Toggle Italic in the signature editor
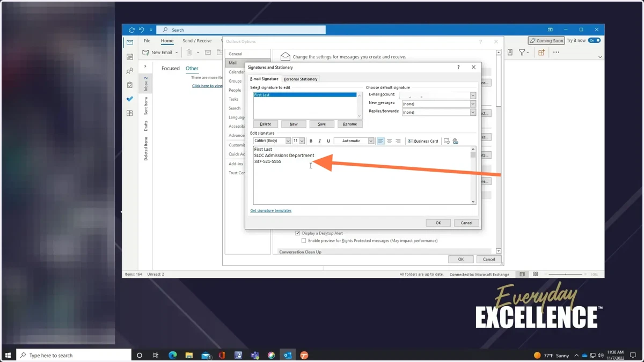 [x=320, y=141]
